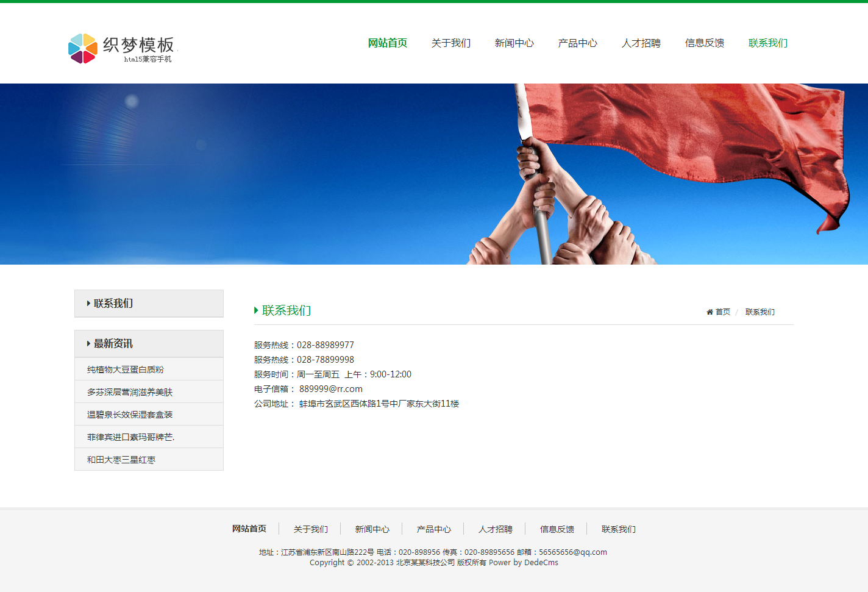
Task: Go to 新闻中心 in the top menu
Action: click(x=514, y=43)
